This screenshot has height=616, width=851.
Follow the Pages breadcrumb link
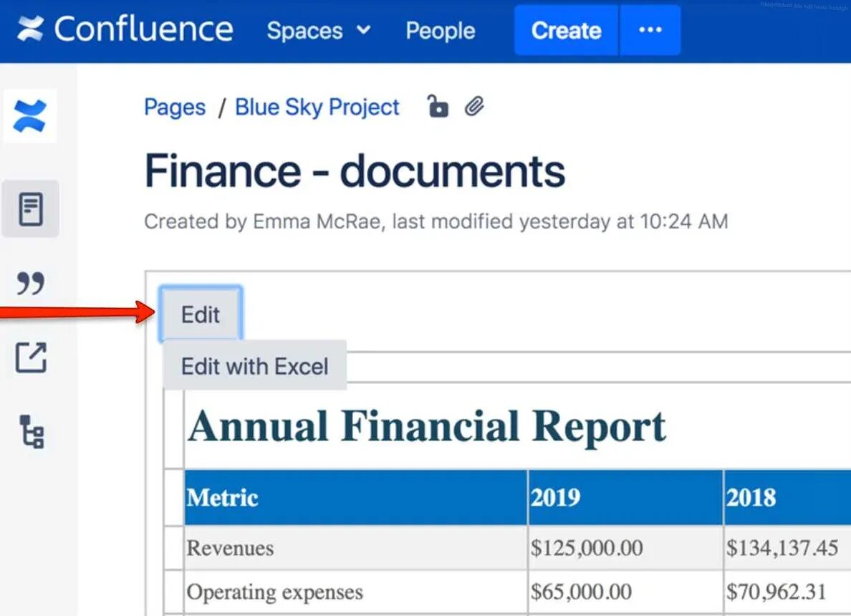[x=175, y=107]
